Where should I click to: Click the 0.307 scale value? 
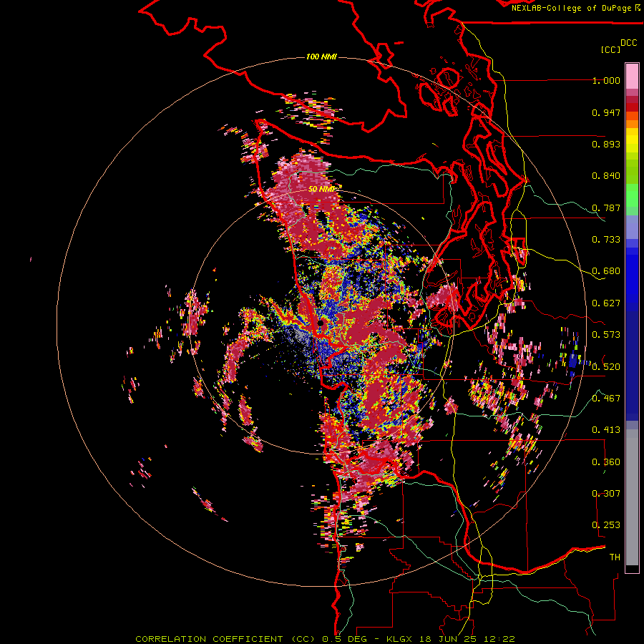coord(606,494)
